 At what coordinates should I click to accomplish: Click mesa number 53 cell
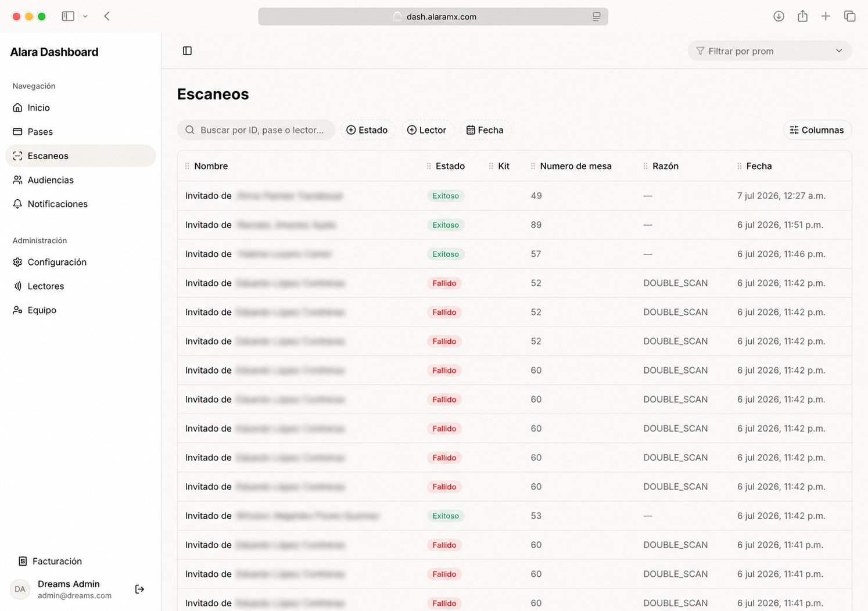point(536,516)
